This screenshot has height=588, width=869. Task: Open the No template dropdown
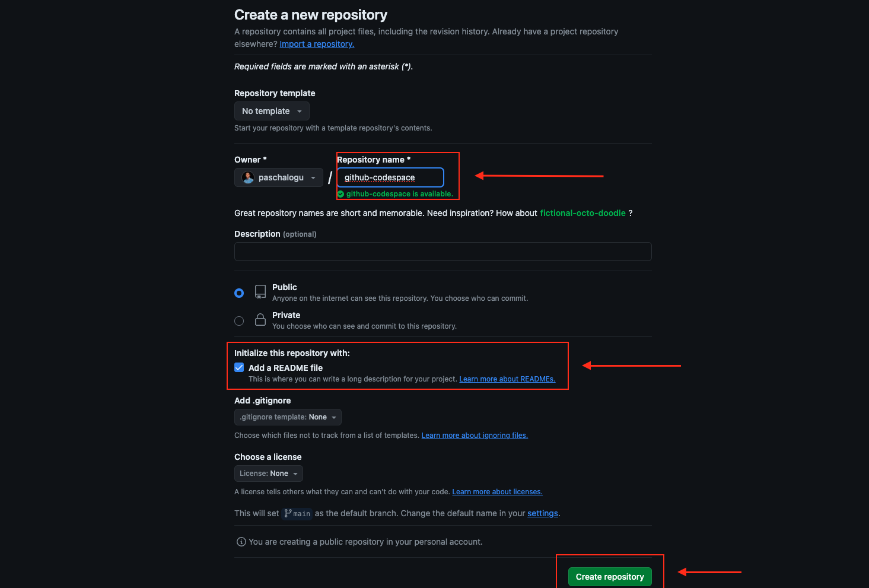point(271,110)
